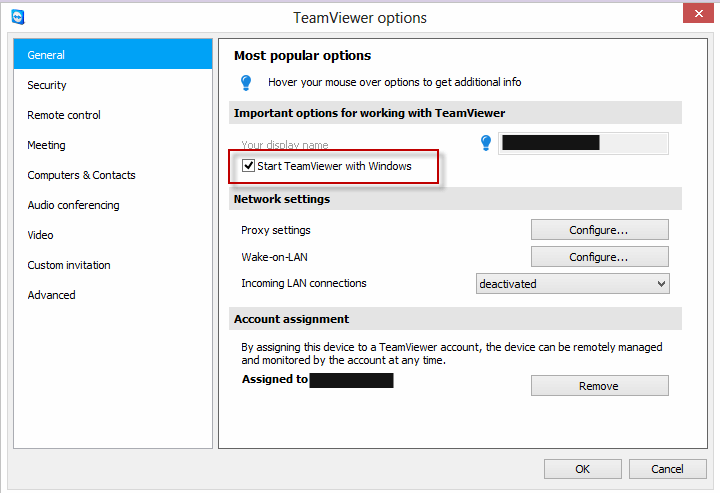Click the lightbulb icon beside display name field
This screenshot has height=493, width=720.
pos(486,143)
